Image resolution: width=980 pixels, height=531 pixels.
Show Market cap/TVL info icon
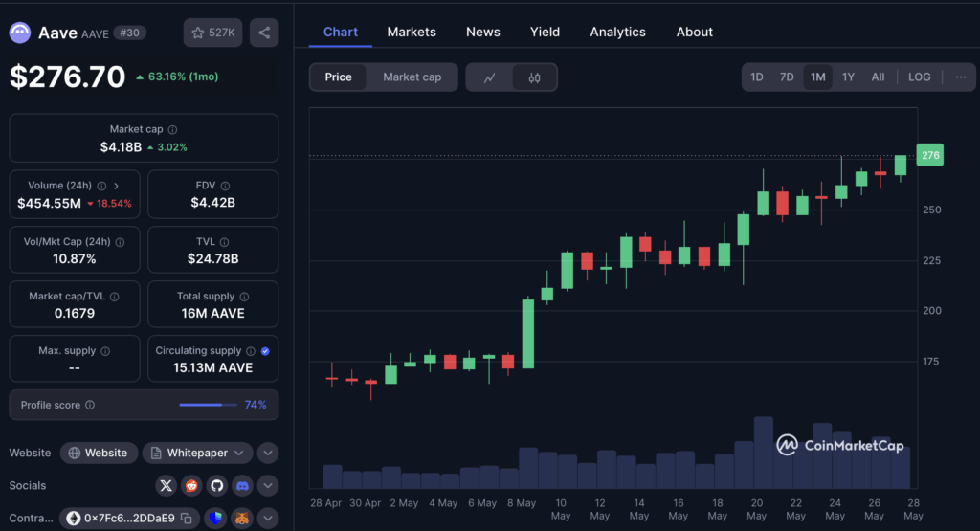pyautogui.click(x=115, y=297)
